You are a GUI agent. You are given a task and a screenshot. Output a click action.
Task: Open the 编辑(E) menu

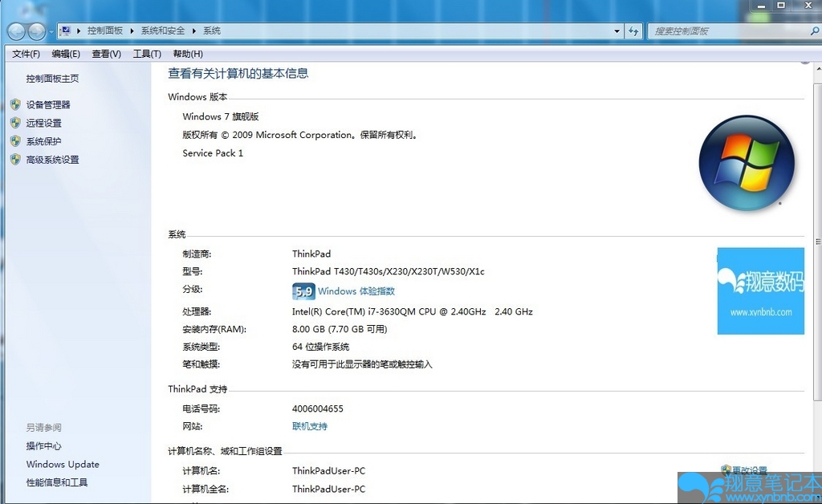pos(66,54)
